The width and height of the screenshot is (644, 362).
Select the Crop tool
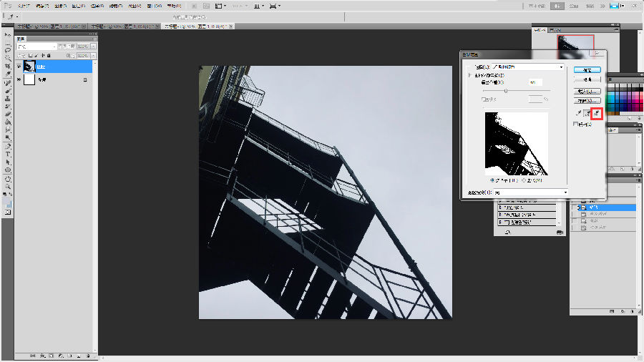click(x=8, y=67)
